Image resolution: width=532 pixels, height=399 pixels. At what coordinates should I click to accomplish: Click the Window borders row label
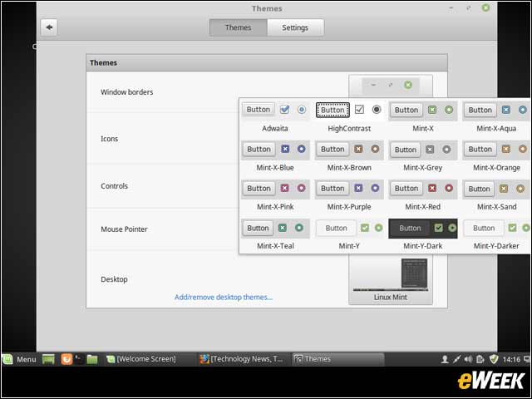click(126, 92)
